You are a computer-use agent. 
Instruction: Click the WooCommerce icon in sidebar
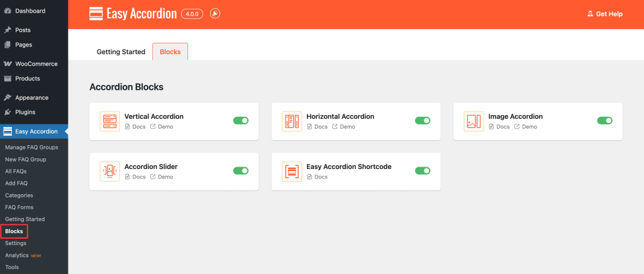(x=8, y=64)
